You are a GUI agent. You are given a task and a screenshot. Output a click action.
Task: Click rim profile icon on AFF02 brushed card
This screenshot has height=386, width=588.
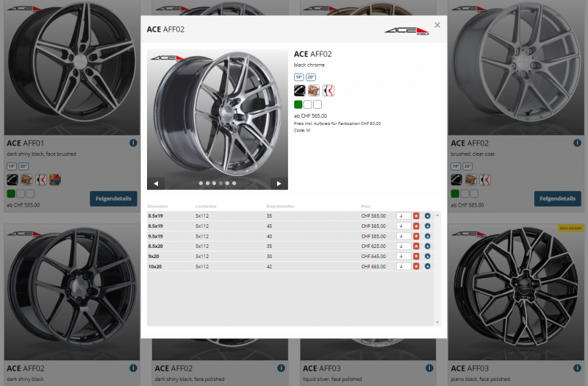click(485, 179)
